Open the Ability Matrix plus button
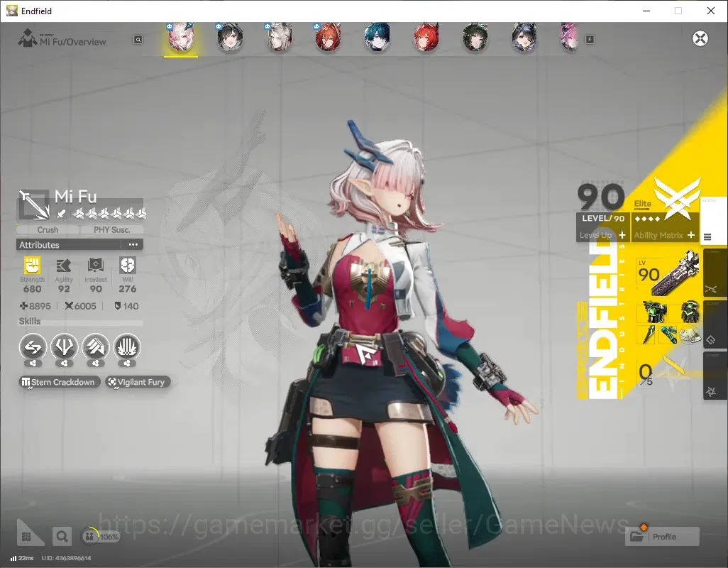Viewport: 728px width, 568px height. pyautogui.click(x=691, y=235)
